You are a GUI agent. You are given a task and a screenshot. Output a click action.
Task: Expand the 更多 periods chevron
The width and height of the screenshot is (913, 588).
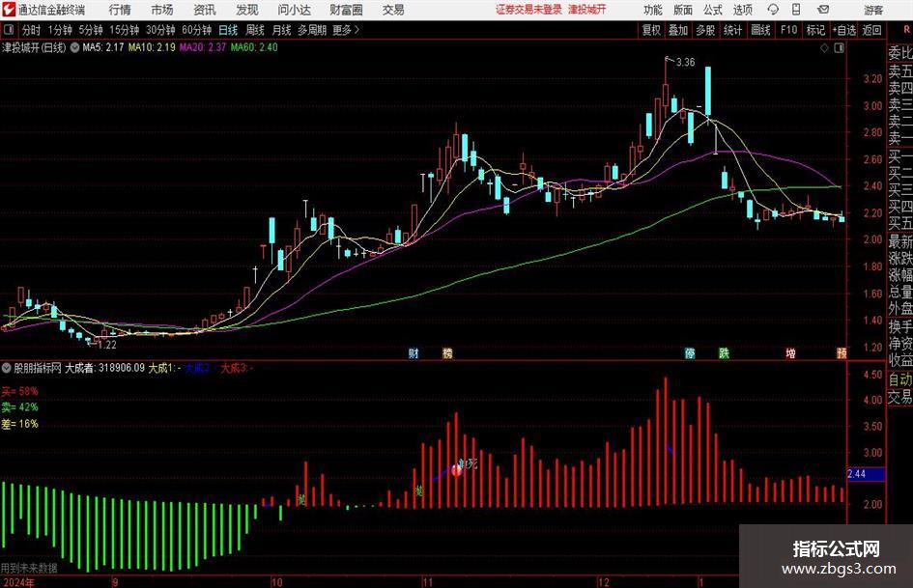point(357,30)
